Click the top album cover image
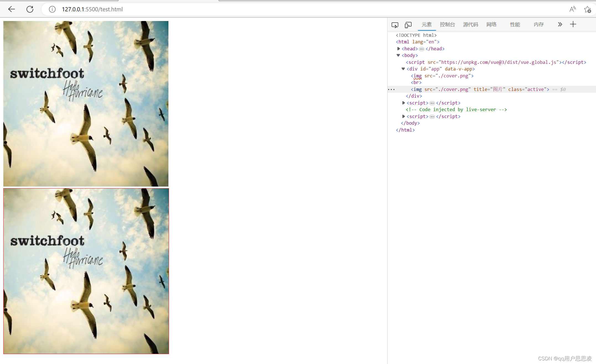The width and height of the screenshot is (596, 364). [86, 104]
